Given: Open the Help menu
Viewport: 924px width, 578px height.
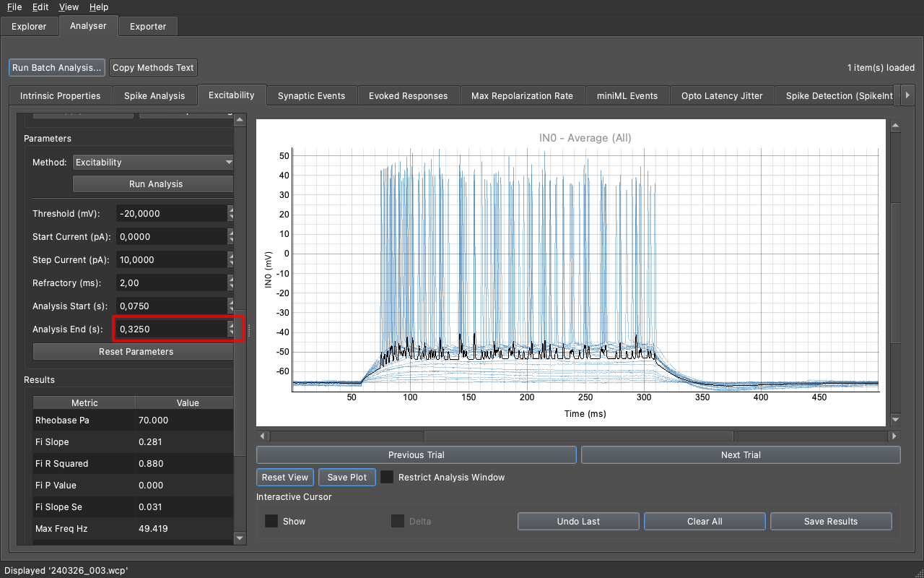Looking at the screenshot, I should point(99,7).
